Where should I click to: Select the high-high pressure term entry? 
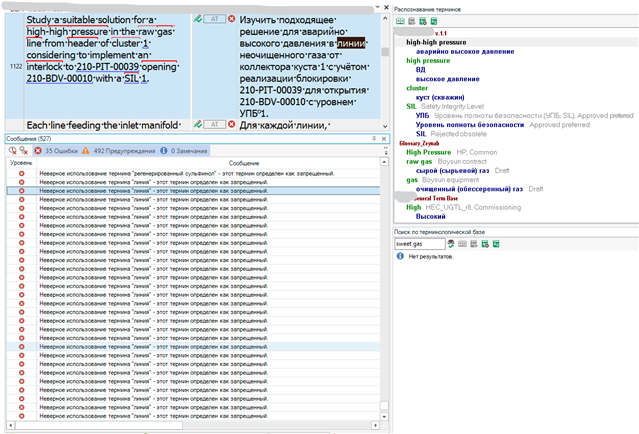[436, 42]
